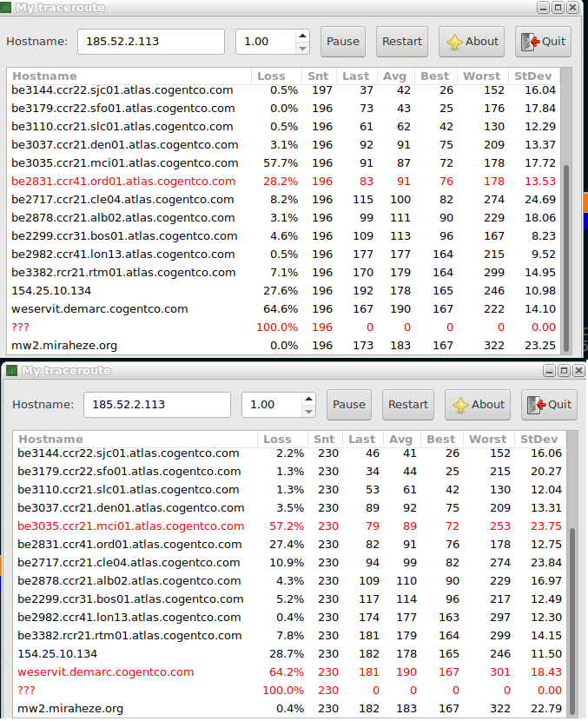
Task: Select the 154.25.10.134 row in the lower window
Action: pos(289,654)
